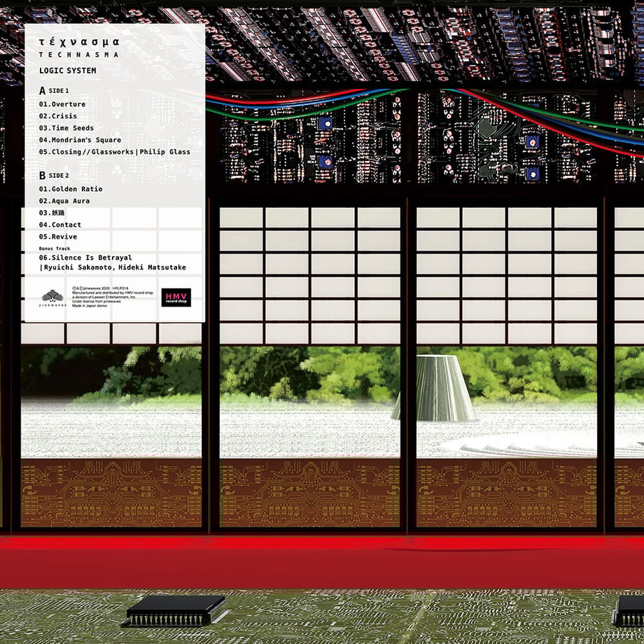Select the 05.Revive track

pyautogui.click(x=58, y=237)
